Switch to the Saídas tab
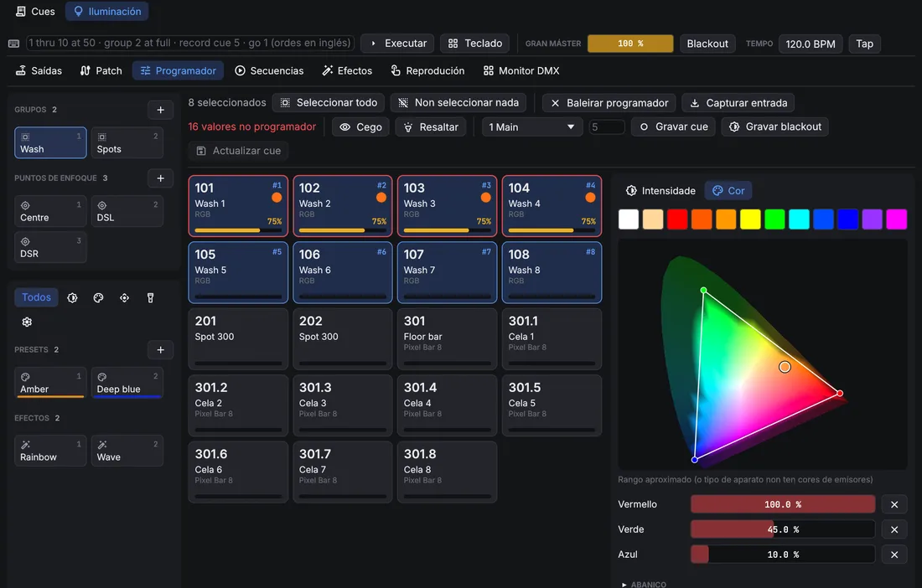Screen dimensions: 922x588 point(39,70)
